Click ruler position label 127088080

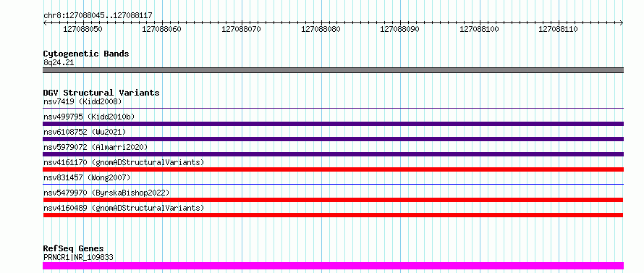pyautogui.click(x=321, y=29)
